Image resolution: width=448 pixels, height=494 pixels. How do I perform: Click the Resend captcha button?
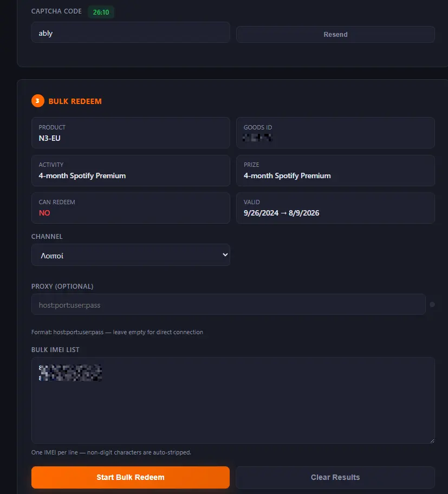pyautogui.click(x=335, y=34)
